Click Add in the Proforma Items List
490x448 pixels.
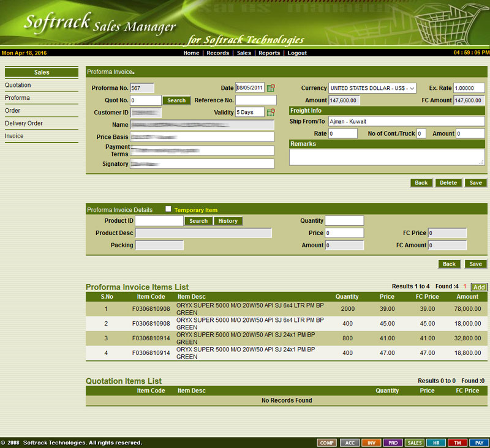tap(479, 287)
